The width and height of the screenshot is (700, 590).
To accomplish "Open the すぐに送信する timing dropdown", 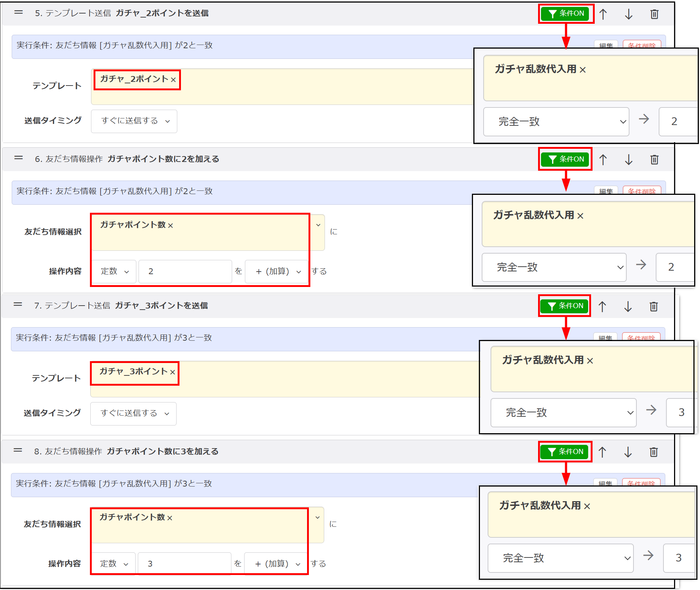I will click(134, 121).
